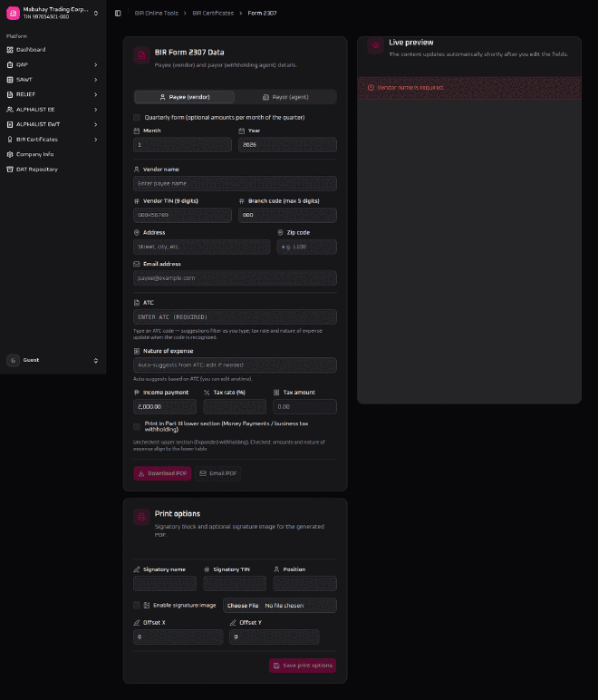Tick Enable signature image checkbox
Image resolution: width=598 pixels, height=700 pixels.
[x=137, y=606]
